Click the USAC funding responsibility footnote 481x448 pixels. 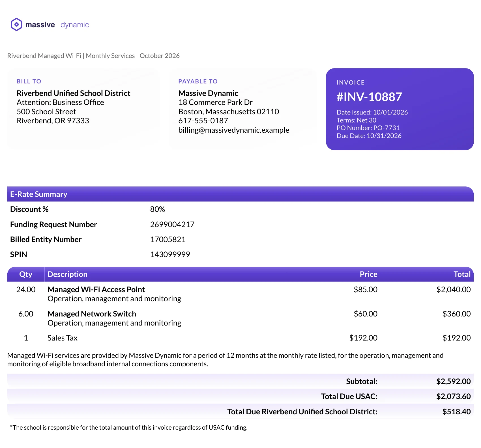point(129,427)
